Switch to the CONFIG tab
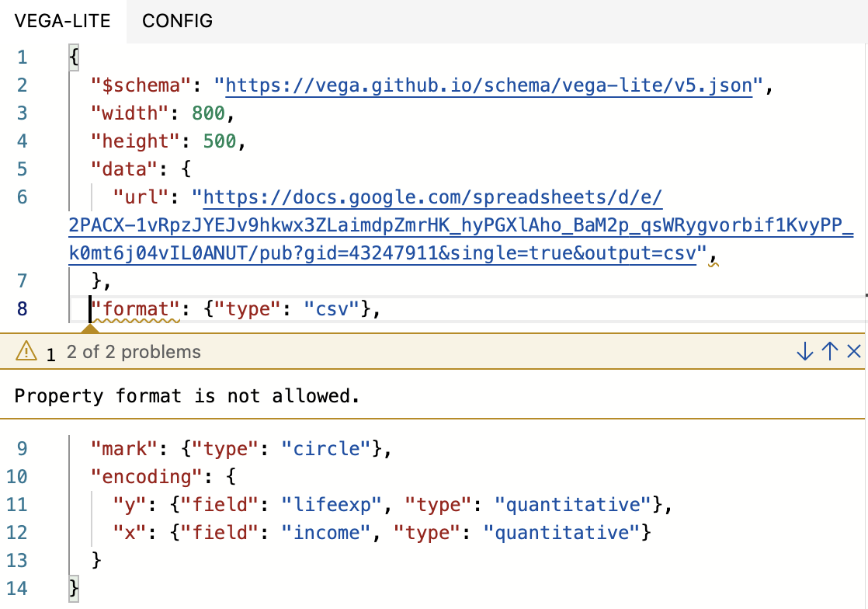Viewport: 868px width, 609px height. pos(177,21)
